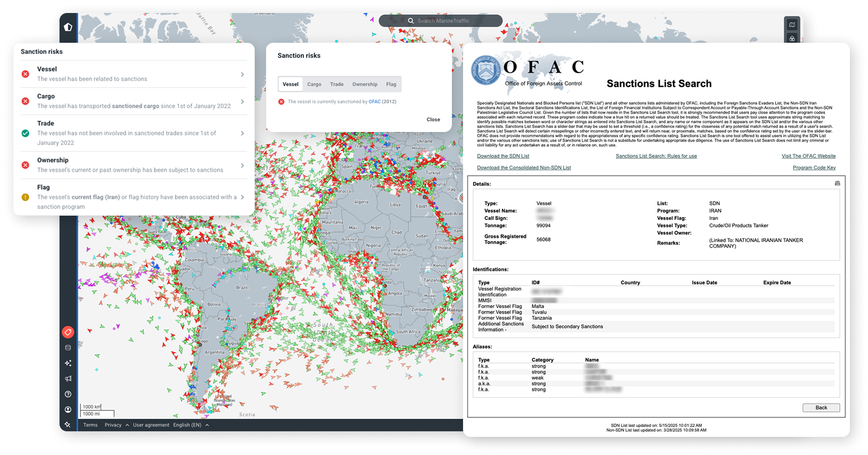Open the database stack icon in the sidebar
The image size is (868, 455).
click(x=68, y=348)
